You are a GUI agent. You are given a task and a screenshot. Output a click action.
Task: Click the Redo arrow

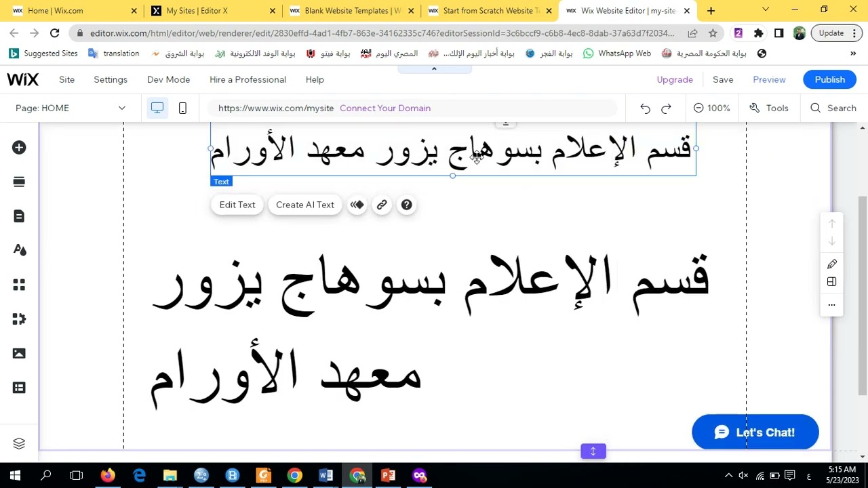(x=666, y=108)
